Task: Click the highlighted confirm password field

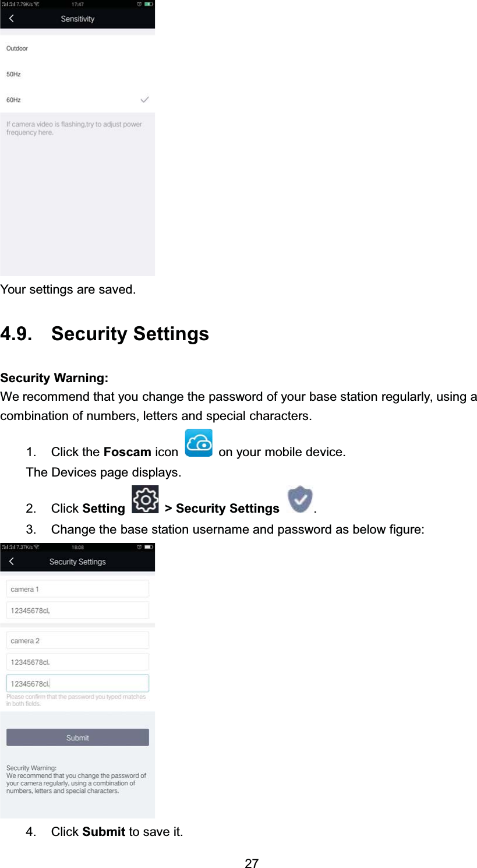Action: (77, 683)
